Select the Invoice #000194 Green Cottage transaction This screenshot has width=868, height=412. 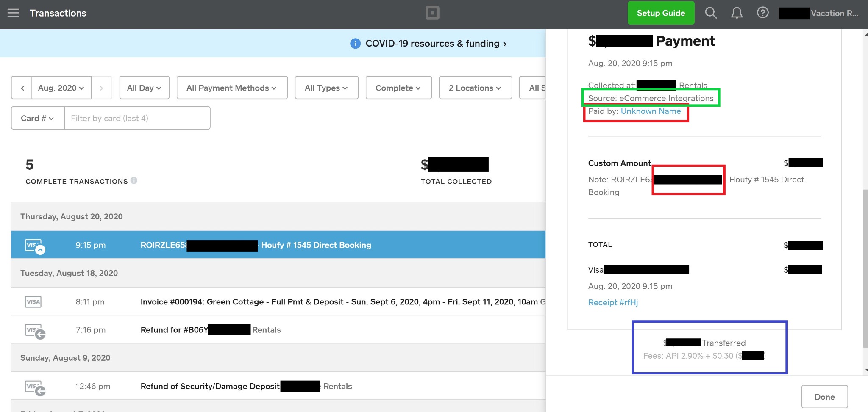(278, 301)
